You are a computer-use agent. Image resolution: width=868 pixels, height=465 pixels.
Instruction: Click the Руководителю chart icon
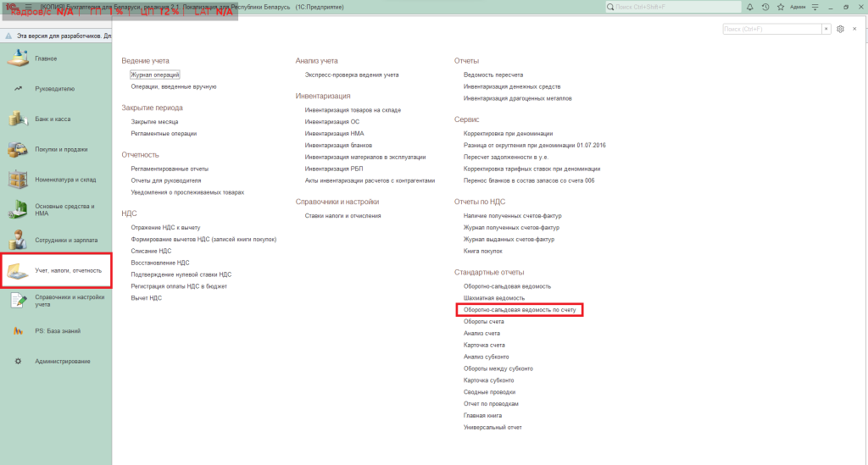pos(18,88)
